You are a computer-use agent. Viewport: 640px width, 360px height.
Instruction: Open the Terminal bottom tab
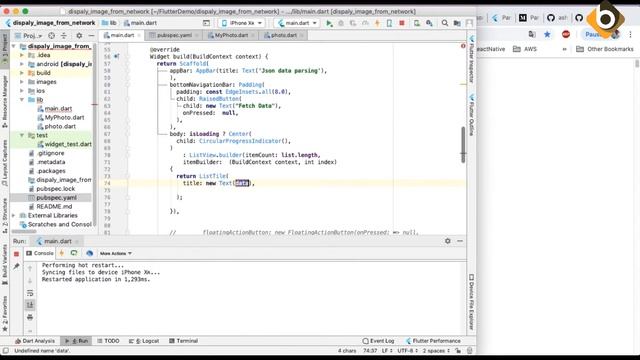click(183, 341)
